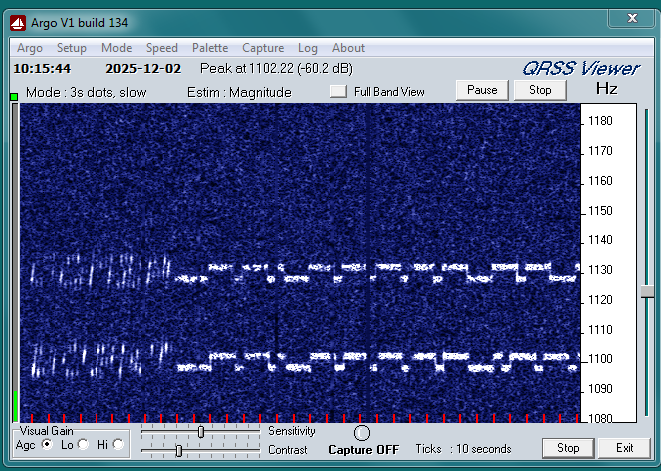Screen dimensions: 661x471
Task: Click the Hz unit label
Action: [x=607, y=89]
